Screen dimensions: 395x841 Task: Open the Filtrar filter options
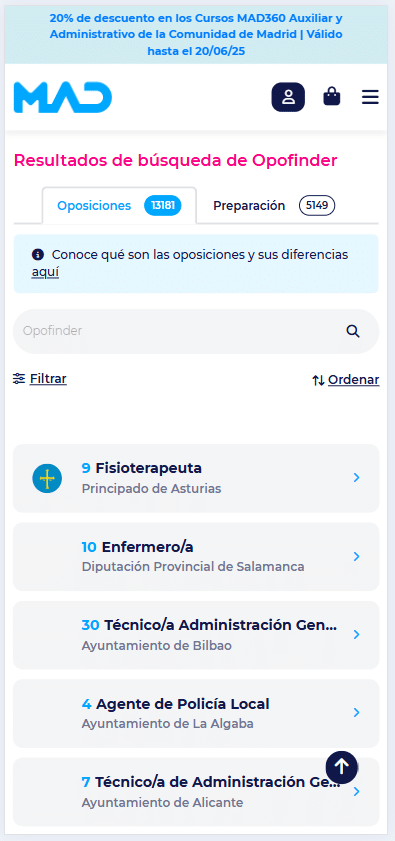tap(40, 379)
